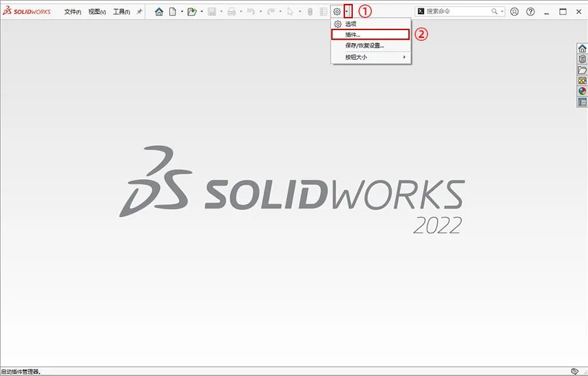The height and width of the screenshot is (376, 588).
Task: Open the user login account icon
Action: pyautogui.click(x=515, y=12)
